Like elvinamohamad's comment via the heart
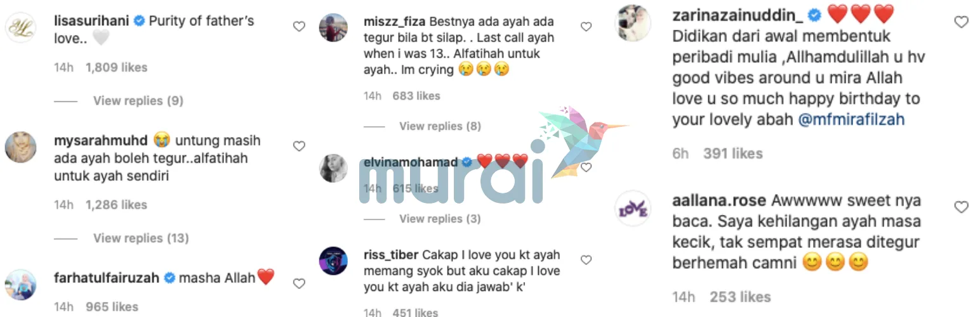The image size is (980, 317). point(586,167)
